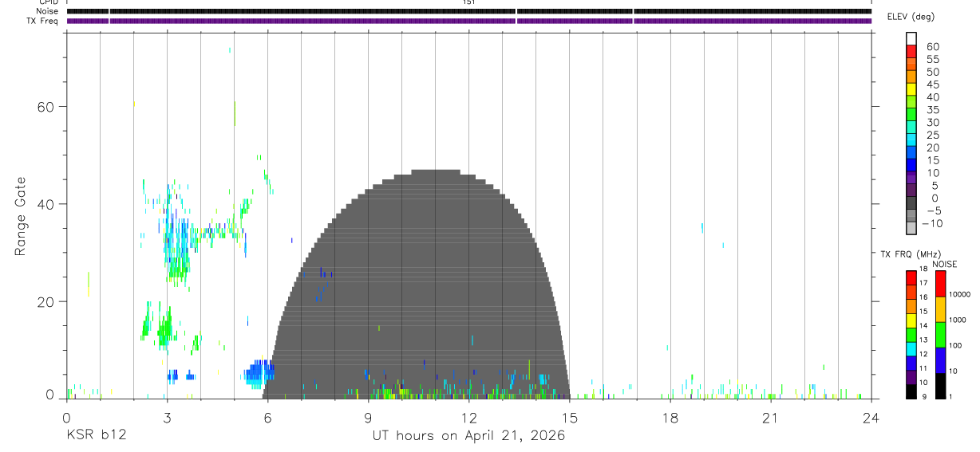Click the '17' label on the TX FRQ scale

tap(924, 283)
